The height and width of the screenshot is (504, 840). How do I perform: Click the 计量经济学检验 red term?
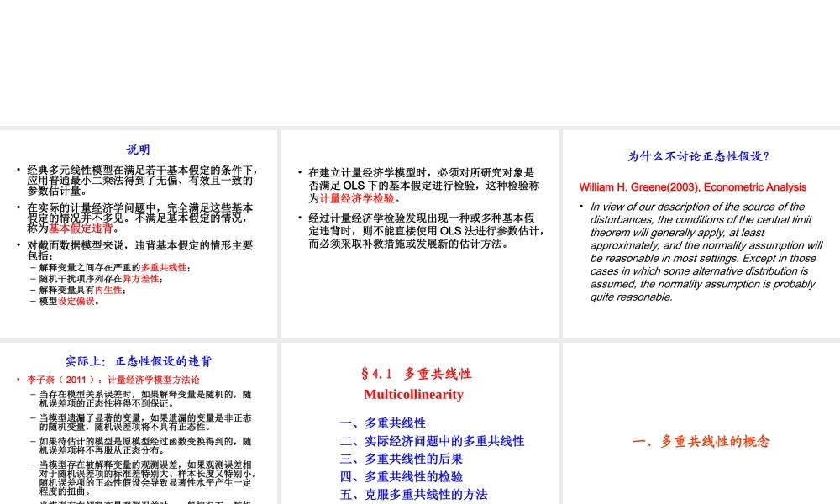coord(357,199)
